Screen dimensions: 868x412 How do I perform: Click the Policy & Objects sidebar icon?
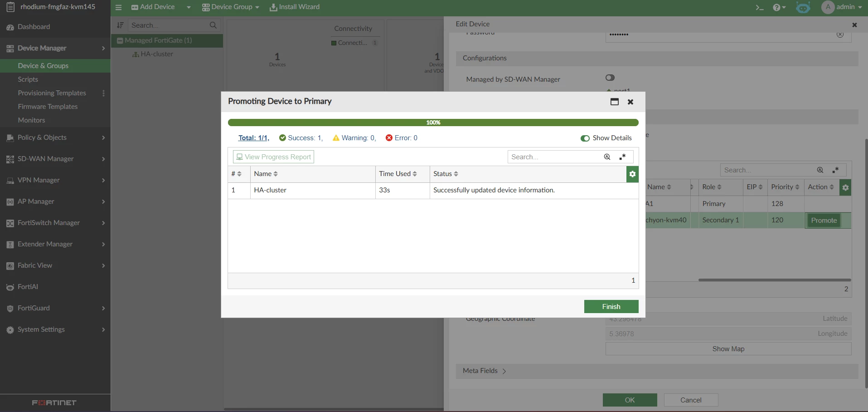(x=10, y=138)
